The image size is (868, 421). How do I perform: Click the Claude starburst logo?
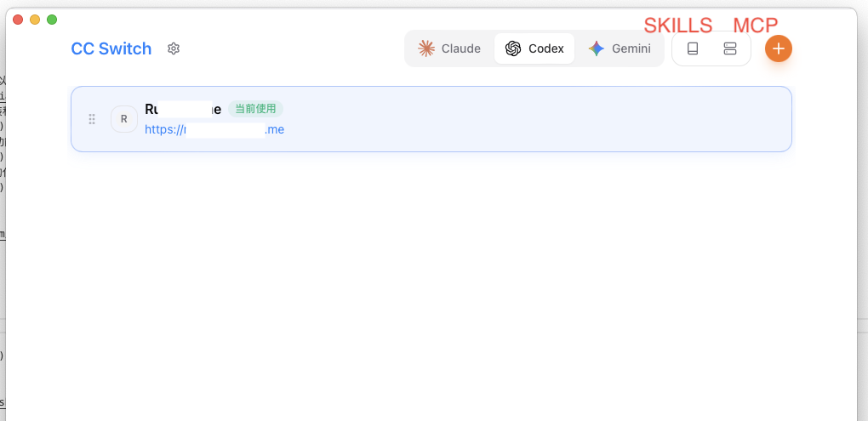tap(426, 48)
